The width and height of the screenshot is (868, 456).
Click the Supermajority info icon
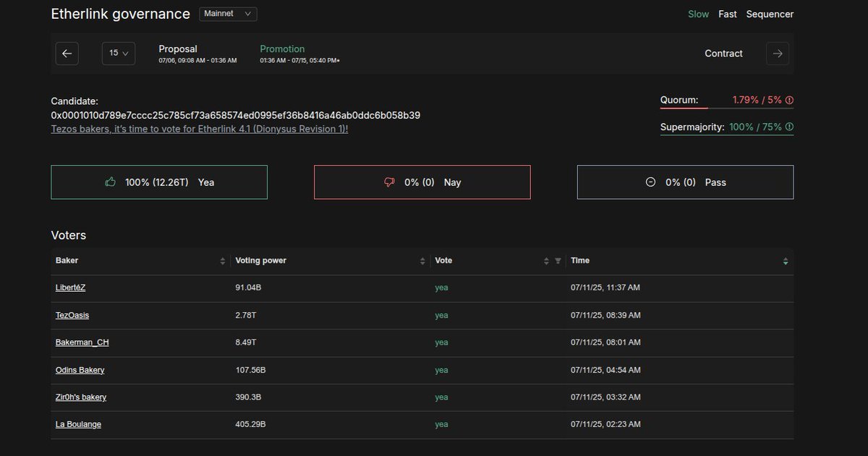789,127
